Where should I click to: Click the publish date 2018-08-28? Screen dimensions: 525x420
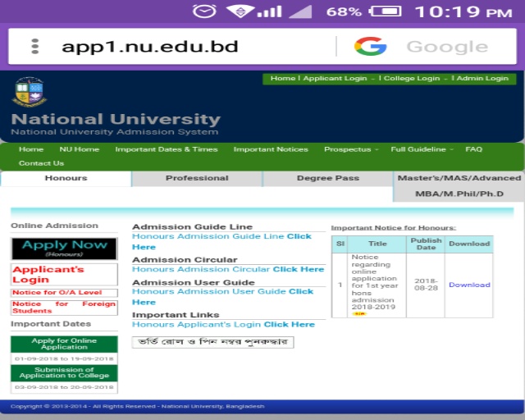tap(426, 285)
